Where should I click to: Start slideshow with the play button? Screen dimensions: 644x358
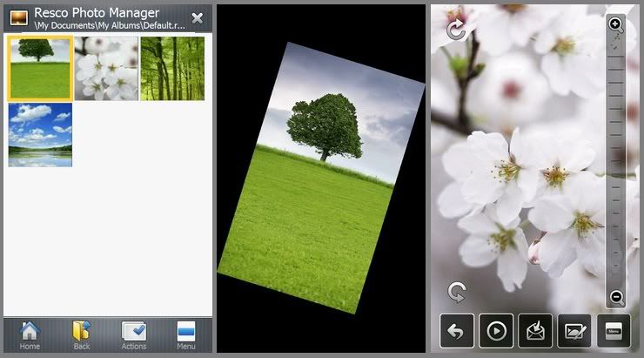(495, 331)
